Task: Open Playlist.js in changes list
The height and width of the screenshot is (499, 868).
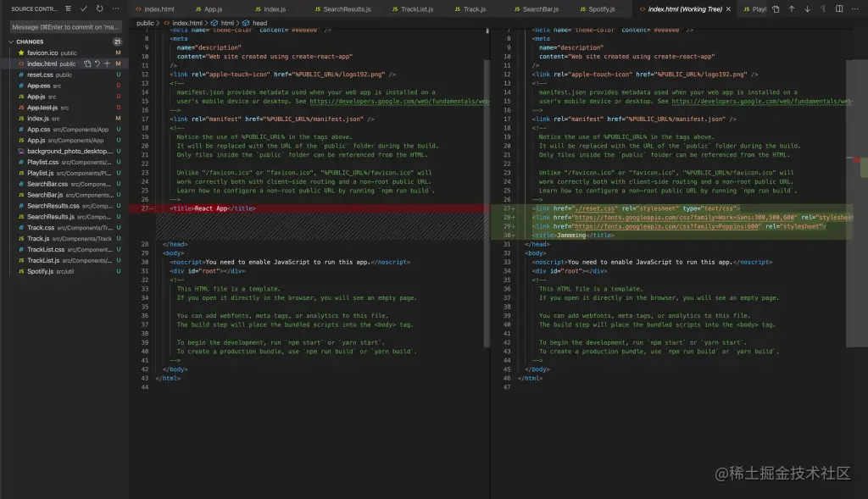Action: pos(66,173)
